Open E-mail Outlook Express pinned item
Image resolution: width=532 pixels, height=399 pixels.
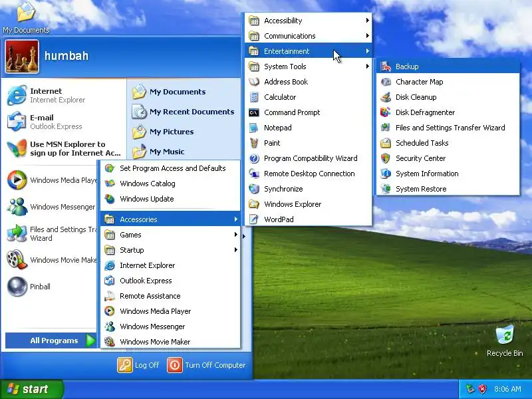click(65, 122)
